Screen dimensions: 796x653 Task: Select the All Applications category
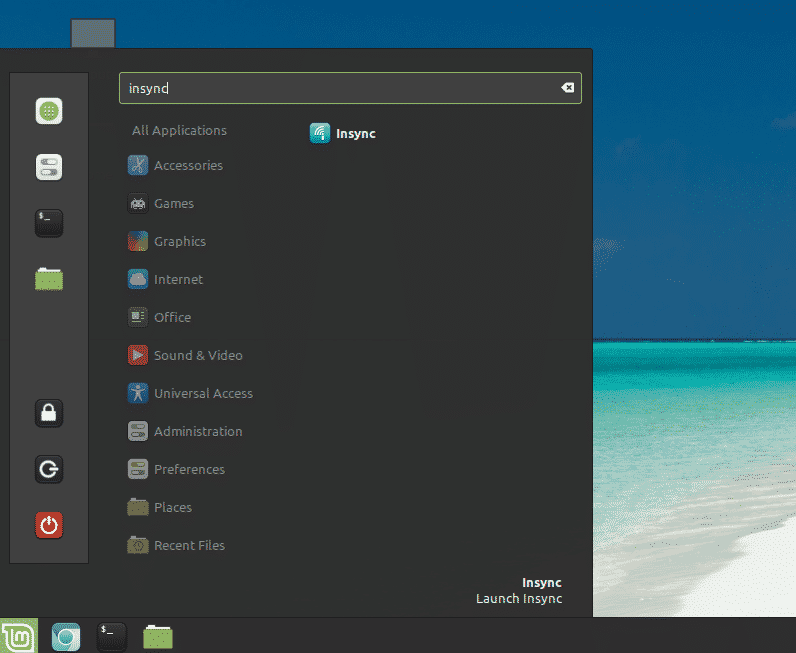(x=179, y=130)
